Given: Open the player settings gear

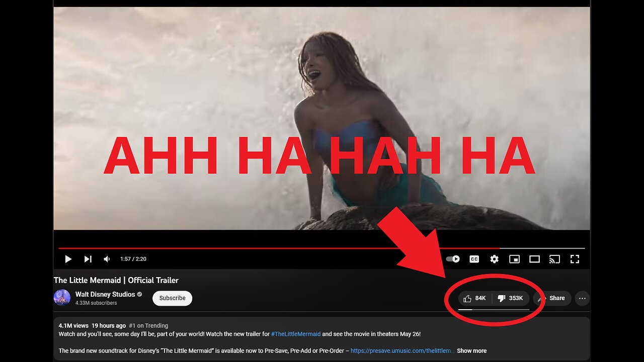Looking at the screenshot, I should 494,259.
